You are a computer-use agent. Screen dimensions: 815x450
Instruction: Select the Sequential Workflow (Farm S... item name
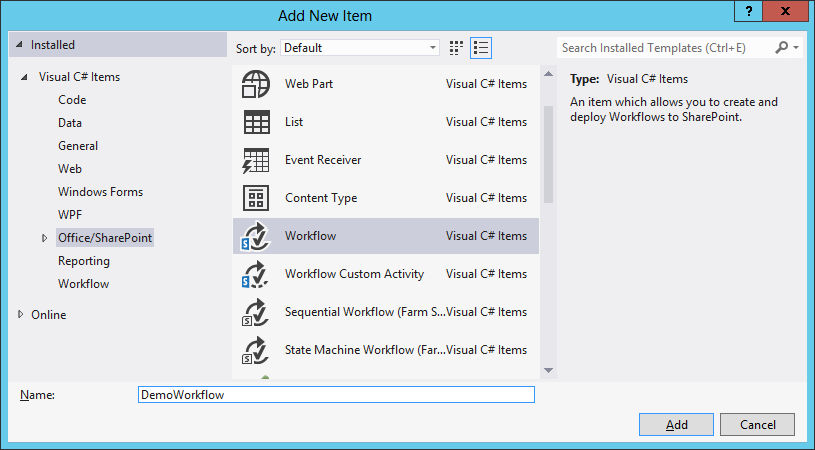(x=364, y=312)
